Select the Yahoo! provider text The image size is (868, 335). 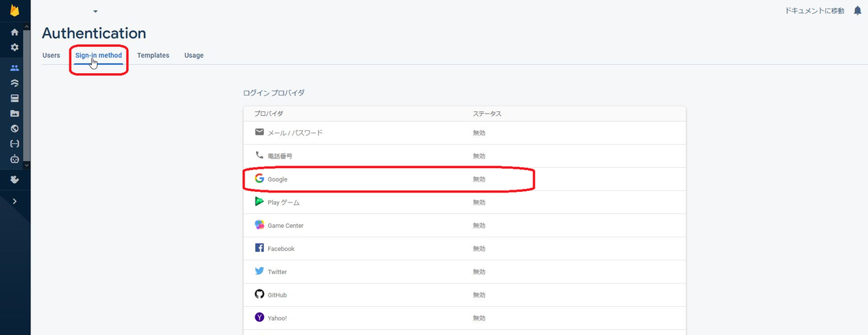pos(278,318)
